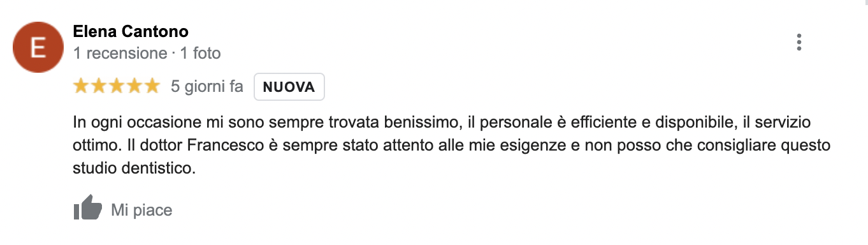Open the three-dot options menu
The width and height of the screenshot is (868, 245).
pyautogui.click(x=799, y=42)
